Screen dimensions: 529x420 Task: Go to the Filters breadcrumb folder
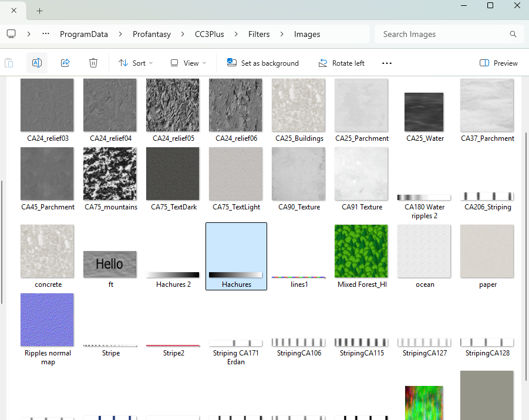259,34
